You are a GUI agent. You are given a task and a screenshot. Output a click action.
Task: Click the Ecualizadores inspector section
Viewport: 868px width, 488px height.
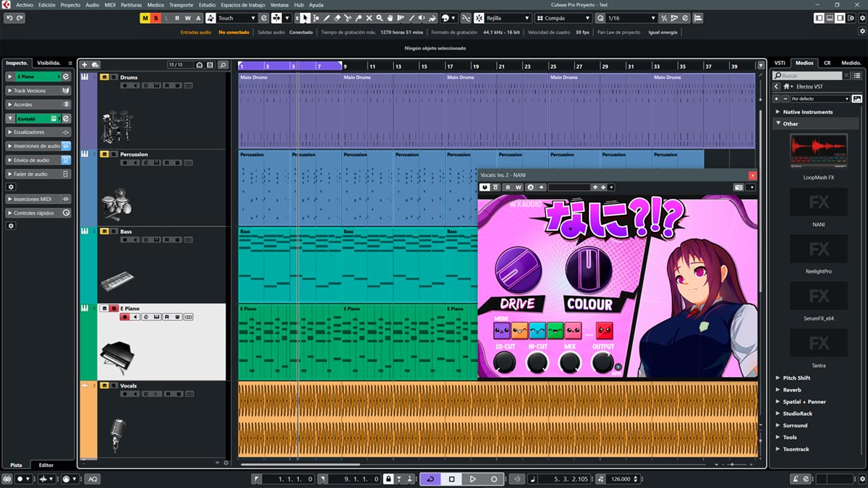click(38, 132)
